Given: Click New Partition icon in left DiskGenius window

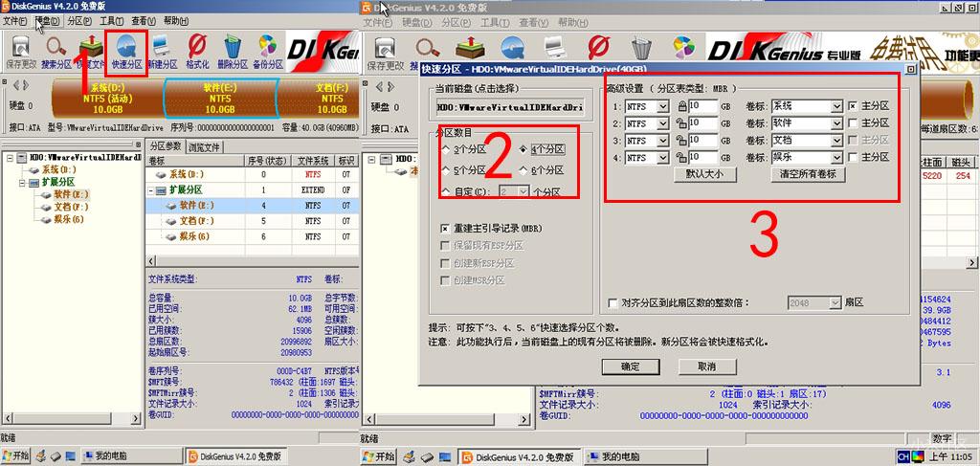Looking at the screenshot, I should pos(163,53).
